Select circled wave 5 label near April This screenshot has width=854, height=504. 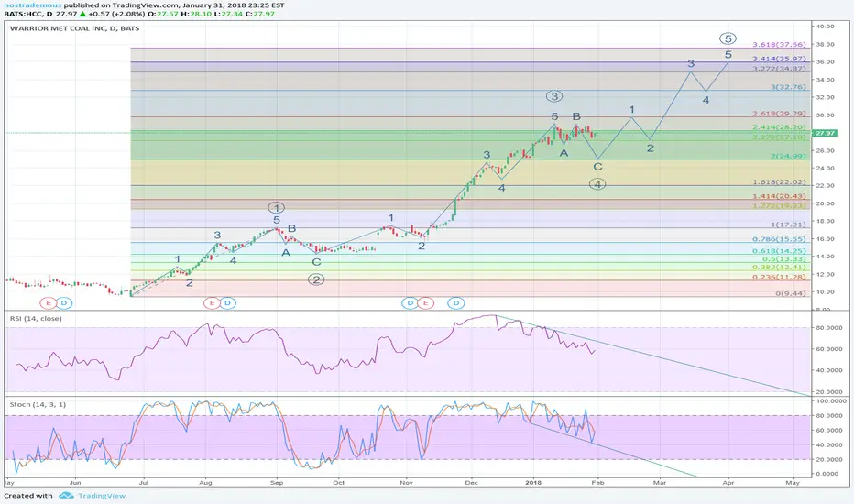(x=728, y=38)
